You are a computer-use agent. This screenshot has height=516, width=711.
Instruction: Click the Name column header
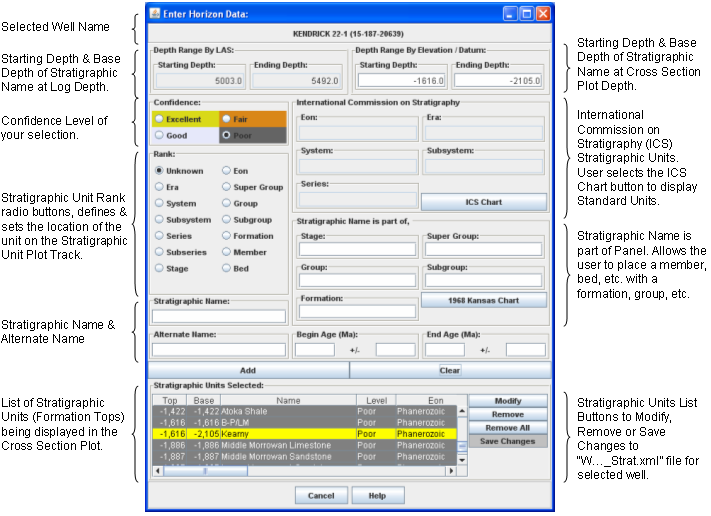(288, 400)
